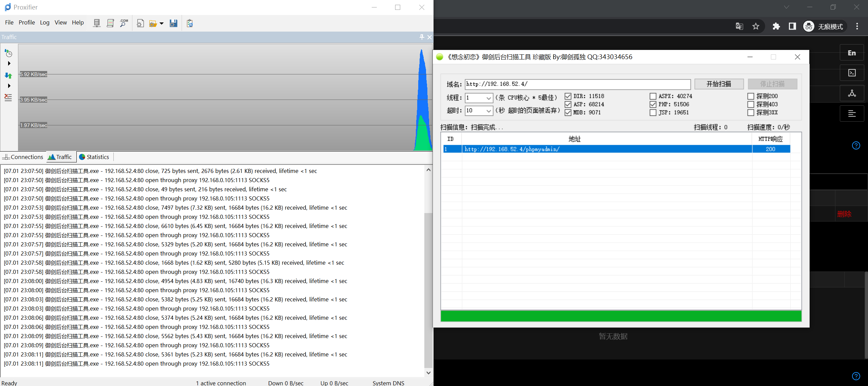Pin the Traffic panel
Image resolution: width=868 pixels, height=386 pixels.
click(422, 37)
